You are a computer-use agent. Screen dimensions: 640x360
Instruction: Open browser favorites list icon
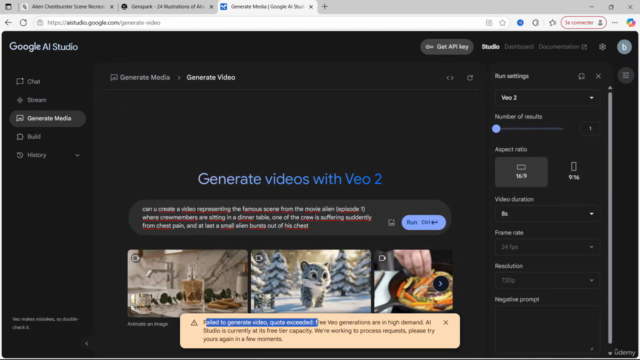pos(552,23)
